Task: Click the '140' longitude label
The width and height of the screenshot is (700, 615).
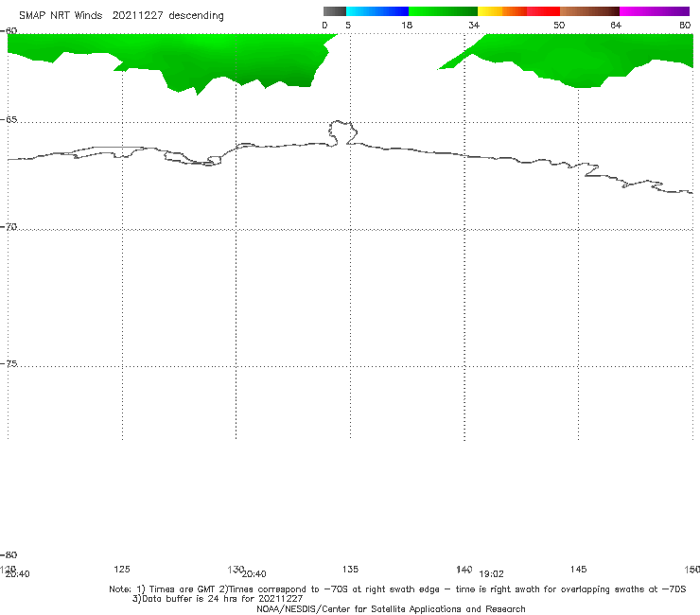Action: point(464,569)
